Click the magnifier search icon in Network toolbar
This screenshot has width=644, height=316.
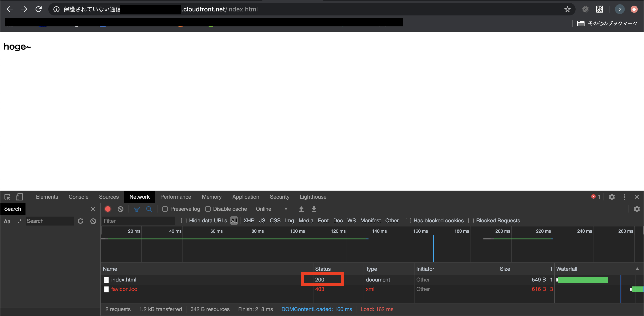pyautogui.click(x=149, y=209)
